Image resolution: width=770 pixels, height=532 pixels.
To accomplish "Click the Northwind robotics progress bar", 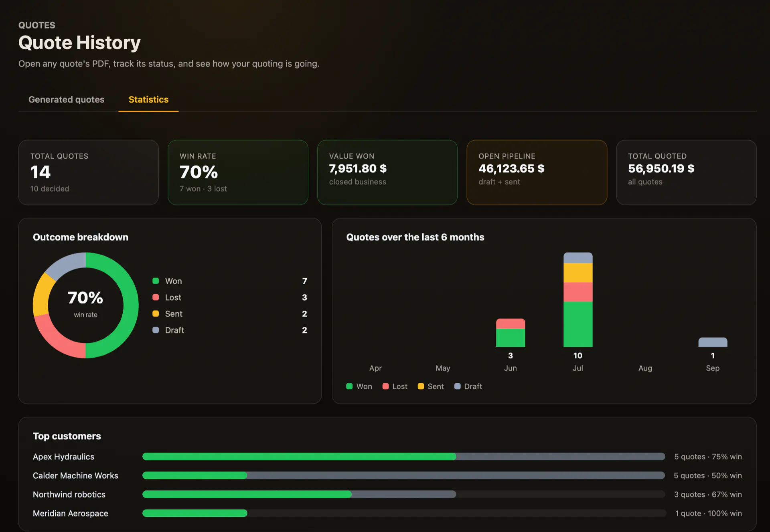I will pos(404,494).
